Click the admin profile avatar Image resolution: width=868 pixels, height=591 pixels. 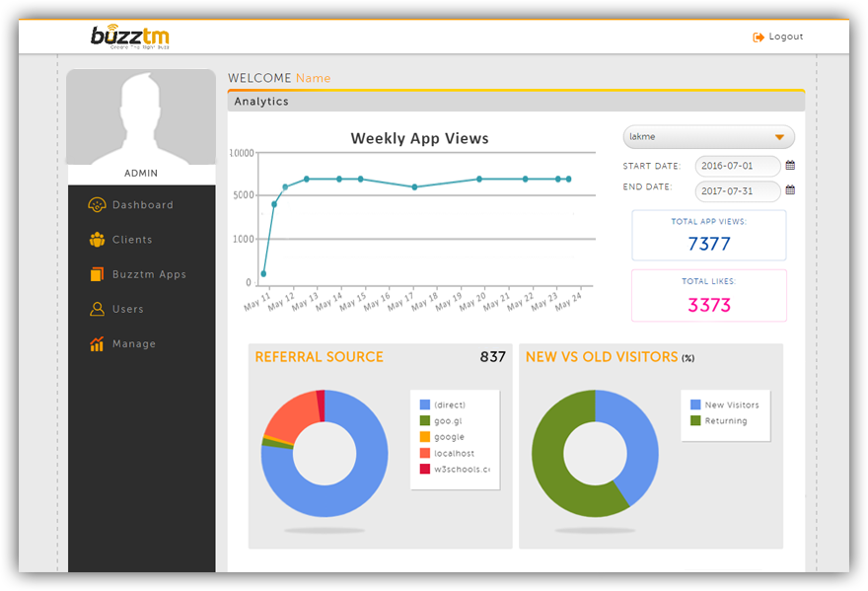point(141,116)
